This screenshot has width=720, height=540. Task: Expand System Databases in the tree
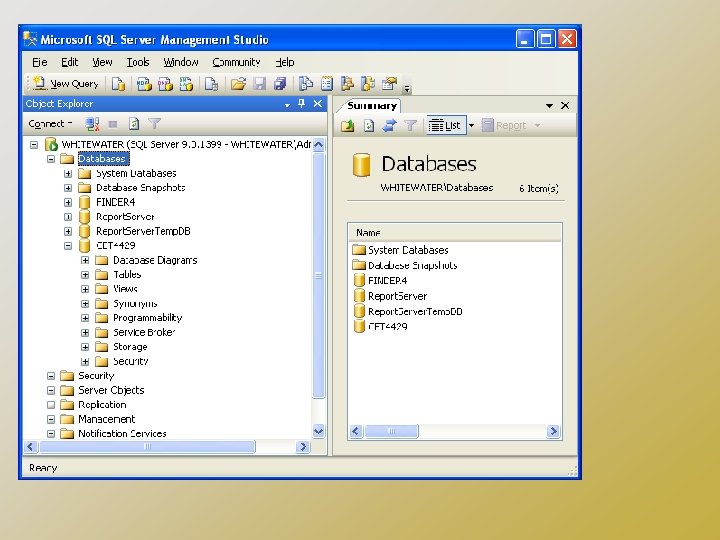point(68,174)
